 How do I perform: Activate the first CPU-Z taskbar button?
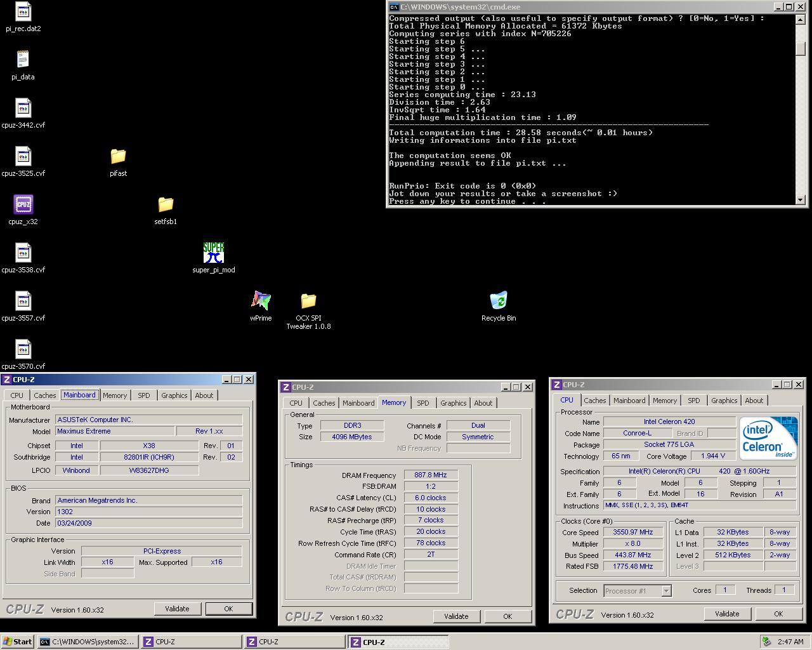click(x=192, y=642)
